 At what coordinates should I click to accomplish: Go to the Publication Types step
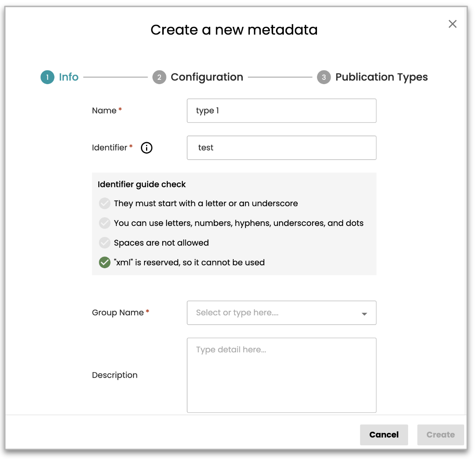tap(381, 77)
